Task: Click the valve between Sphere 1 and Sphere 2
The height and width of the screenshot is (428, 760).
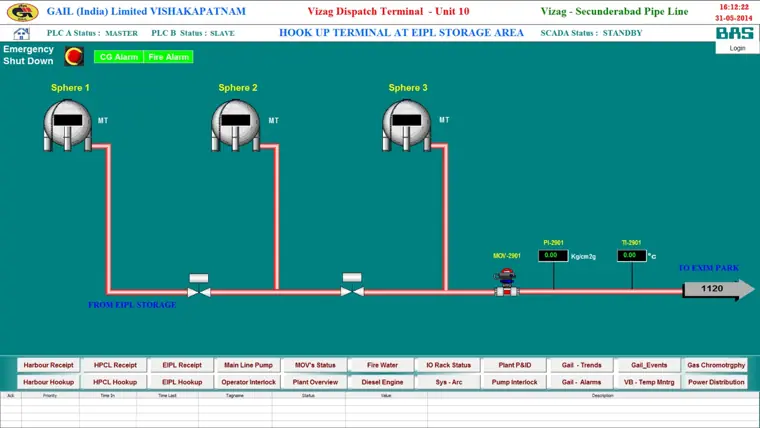Action: point(199,292)
